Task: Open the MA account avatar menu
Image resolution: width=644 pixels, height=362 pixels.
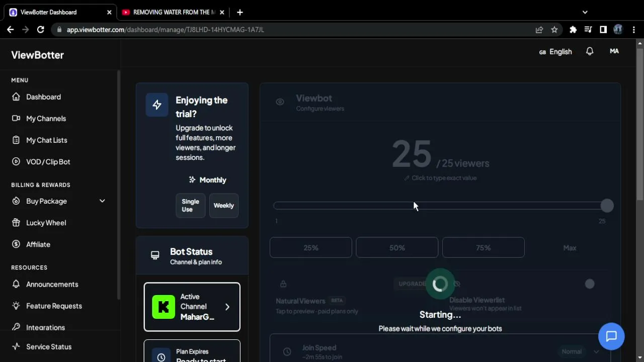Action: click(614, 51)
